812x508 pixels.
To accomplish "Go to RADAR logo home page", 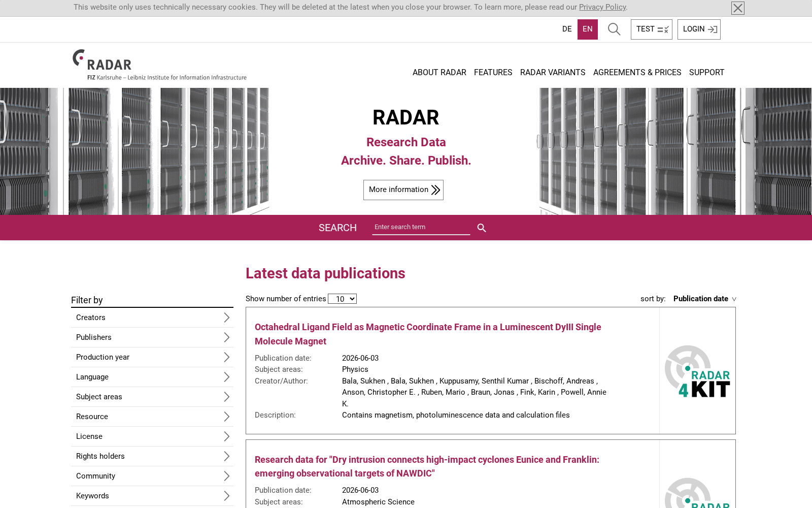I will [x=159, y=65].
